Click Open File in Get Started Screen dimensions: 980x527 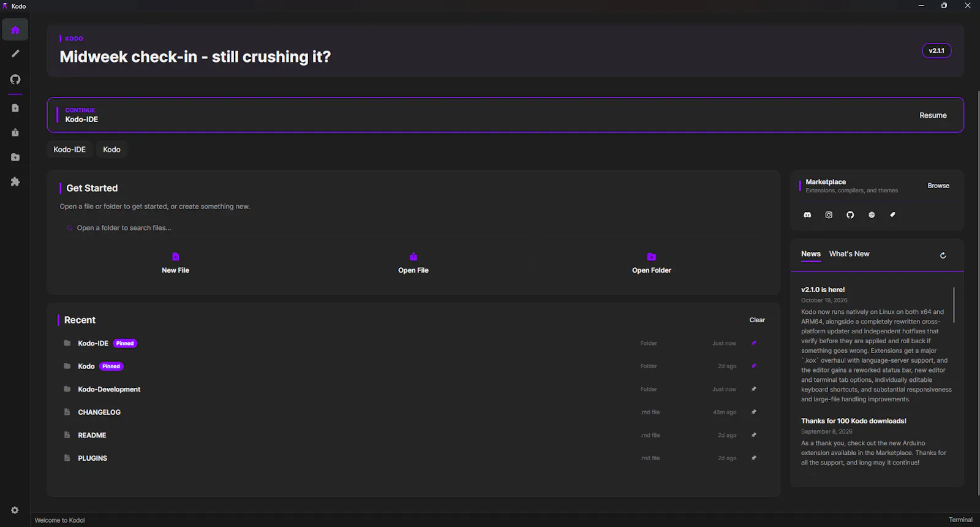pos(413,263)
